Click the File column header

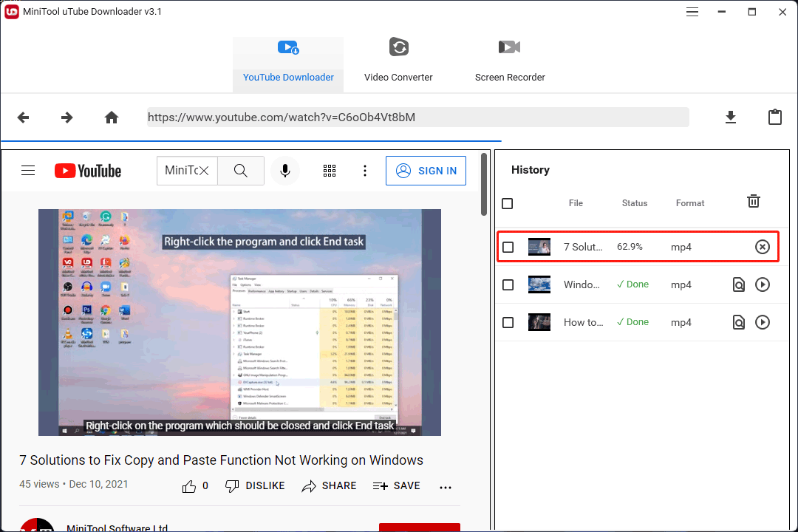pyautogui.click(x=576, y=203)
